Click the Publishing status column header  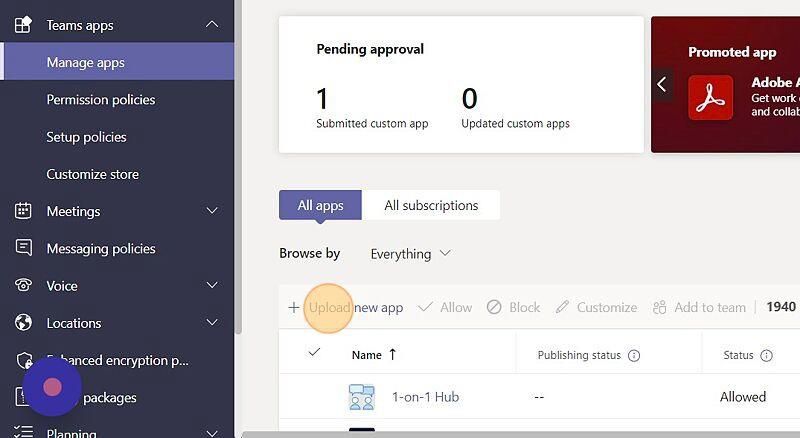click(x=579, y=355)
